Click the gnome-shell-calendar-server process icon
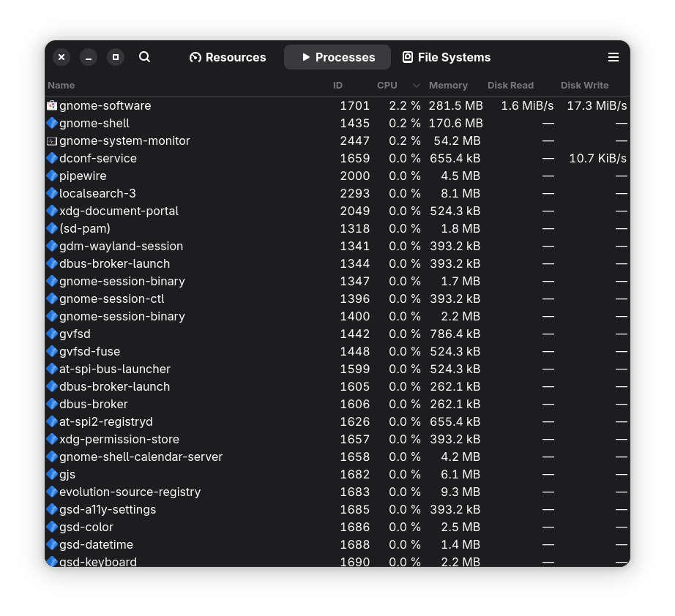 (x=52, y=457)
